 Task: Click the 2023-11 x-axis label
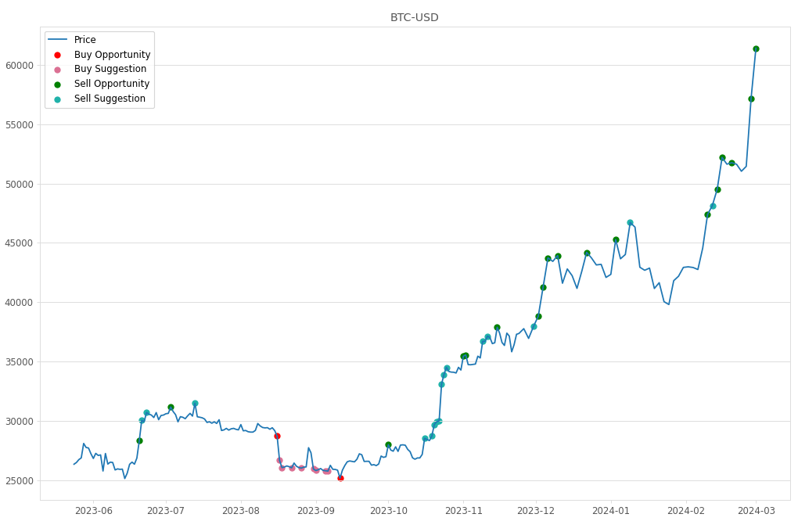point(463,511)
